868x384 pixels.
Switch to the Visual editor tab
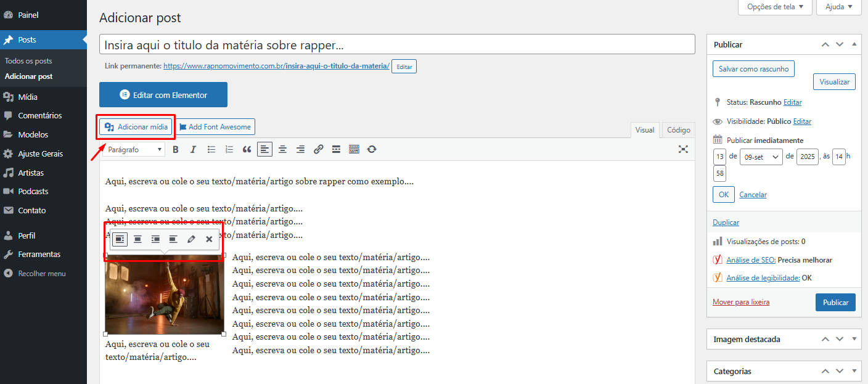(645, 130)
